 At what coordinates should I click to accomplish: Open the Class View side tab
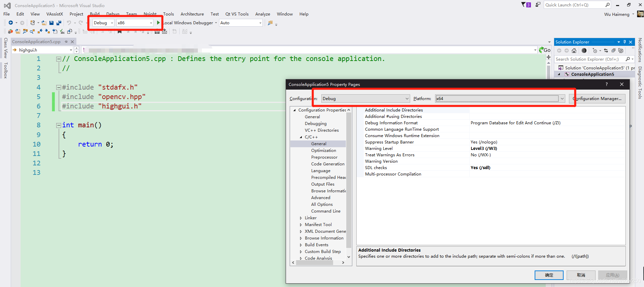pyautogui.click(x=5, y=48)
